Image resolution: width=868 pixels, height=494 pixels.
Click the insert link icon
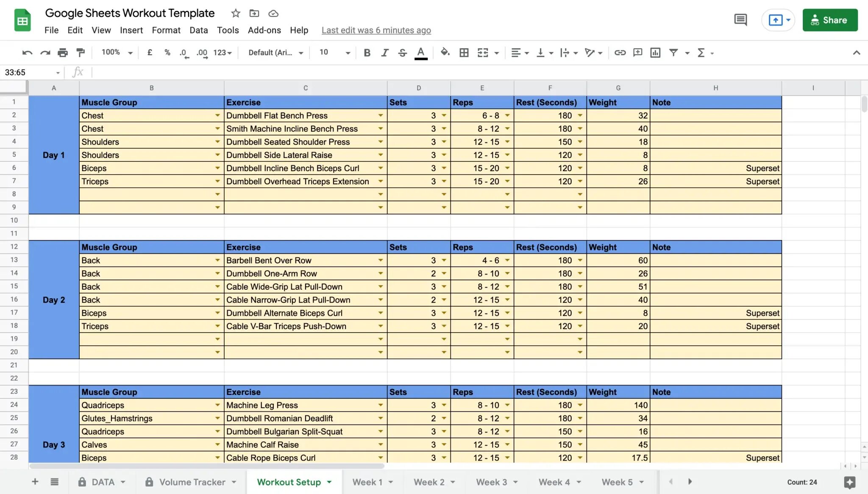[620, 53]
